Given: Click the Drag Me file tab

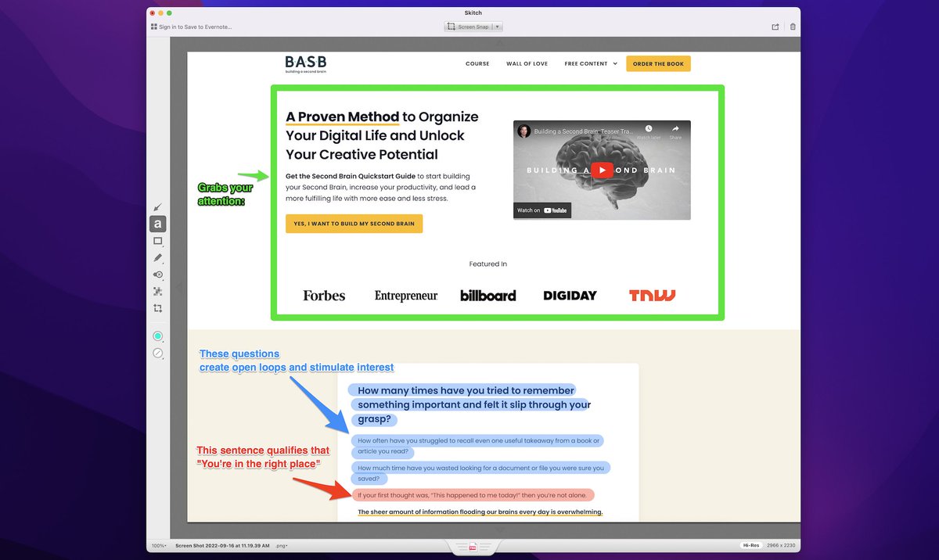Looking at the screenshot, I should (x=473, y=546).
